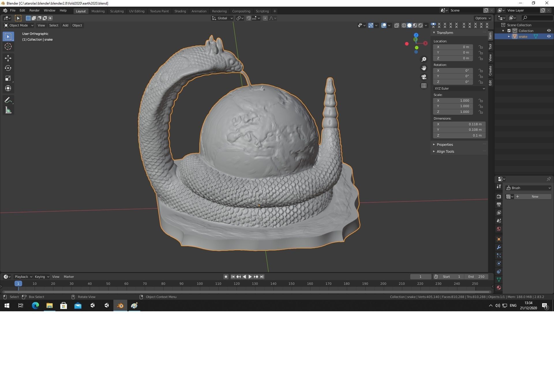Click the New texture button
Viewport: 554px width, 392px height.
[x=533, y=197]
